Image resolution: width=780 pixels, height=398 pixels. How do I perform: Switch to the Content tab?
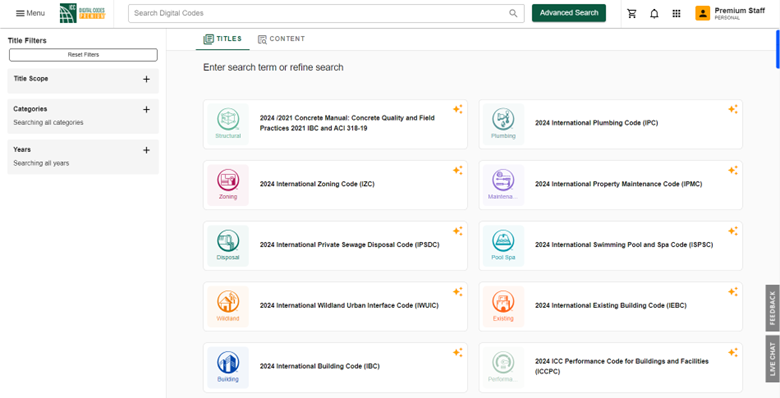tap(281, 39)
